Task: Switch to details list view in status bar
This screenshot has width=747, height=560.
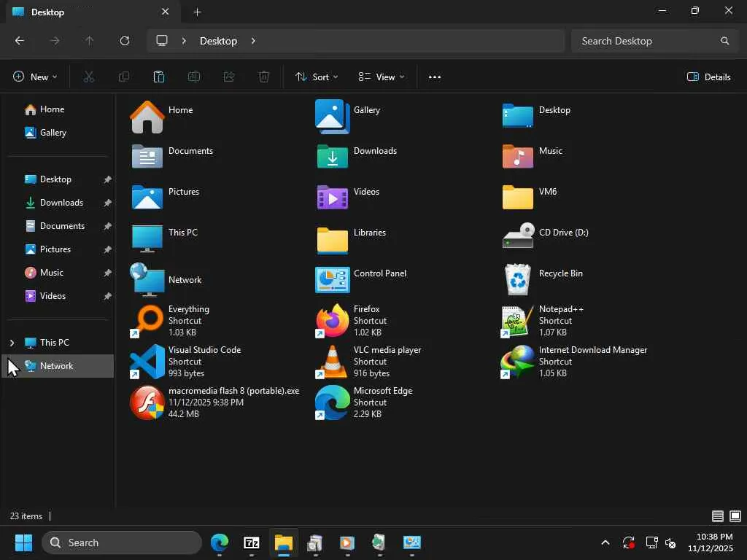Action: pos(718,516)
